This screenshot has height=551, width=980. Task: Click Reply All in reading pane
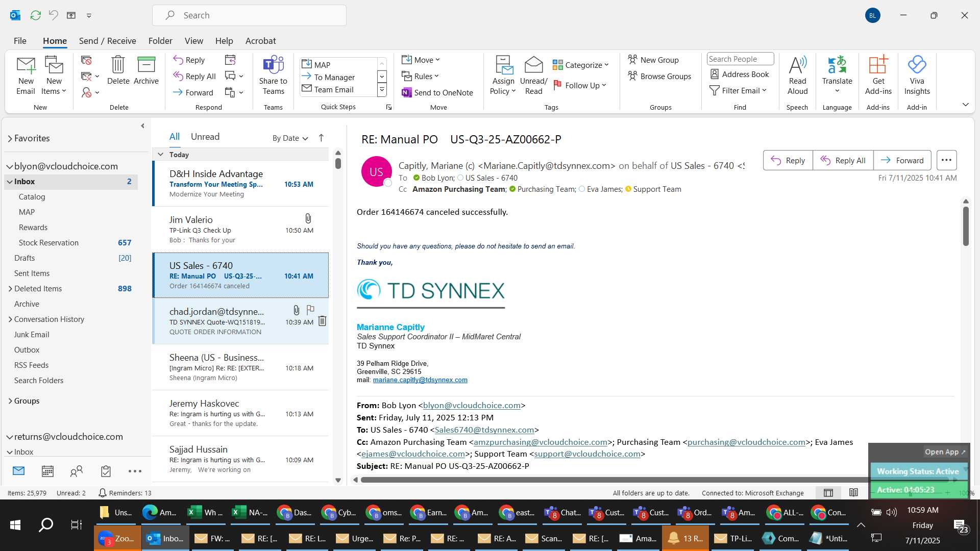pyautogui.click(x=843, y=160)
